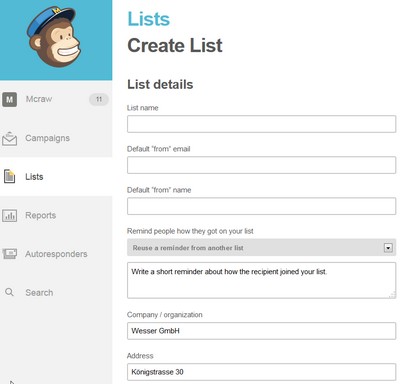Viewport: 400px width, 384px height.
Task: Click the Lists breadcrumb heading link
Action: click(x=149, y=19)
